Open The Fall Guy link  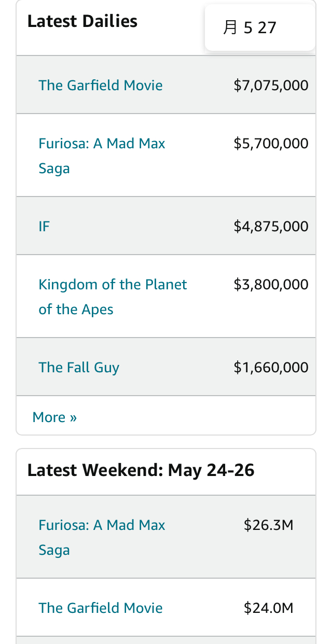coord(79,368)
